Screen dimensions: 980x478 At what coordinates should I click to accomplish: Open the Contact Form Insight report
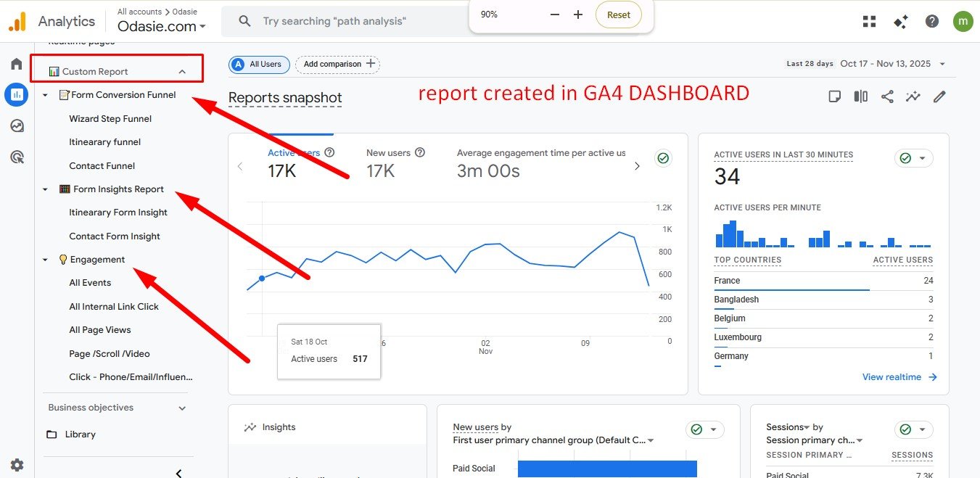[115, 236]
